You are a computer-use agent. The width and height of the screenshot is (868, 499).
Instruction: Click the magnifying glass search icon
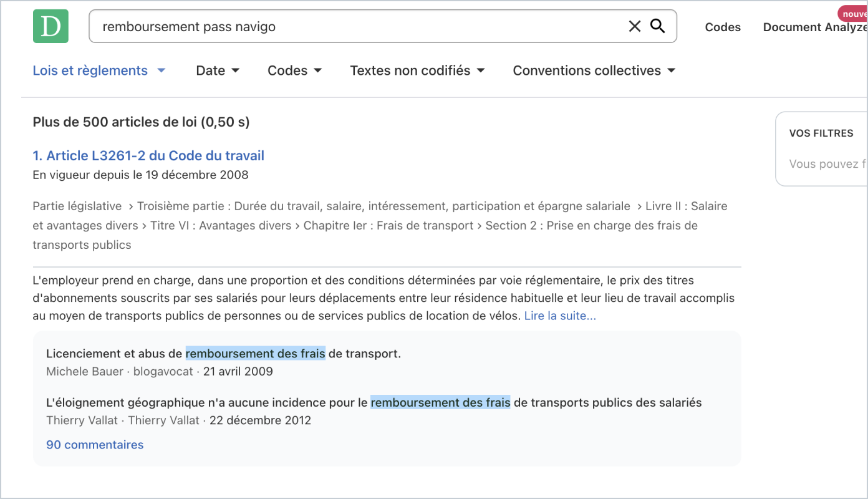click(x=657, y=26)
